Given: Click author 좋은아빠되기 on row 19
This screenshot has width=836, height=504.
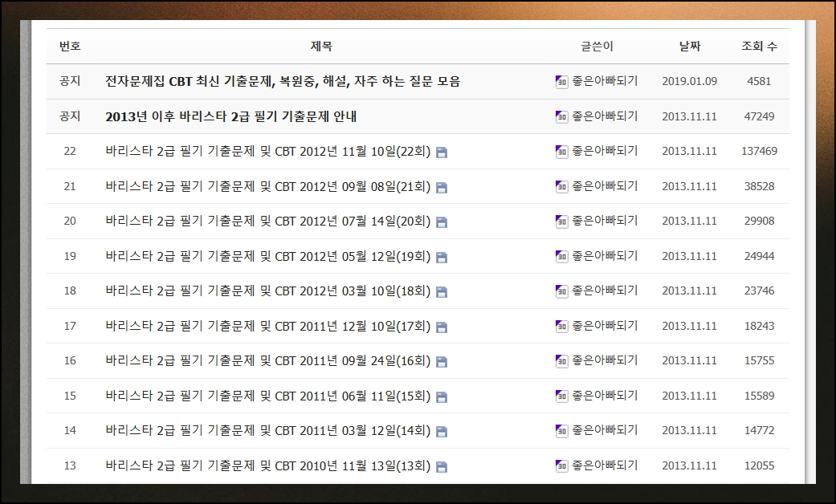Looking at the screenshot, I should pos(605,256).
